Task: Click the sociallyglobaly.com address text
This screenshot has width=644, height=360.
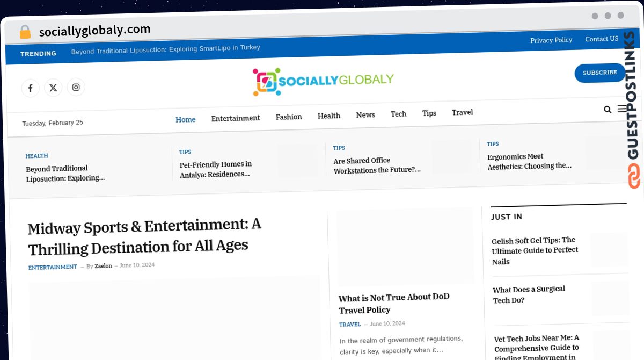Action: coord(95,30)
